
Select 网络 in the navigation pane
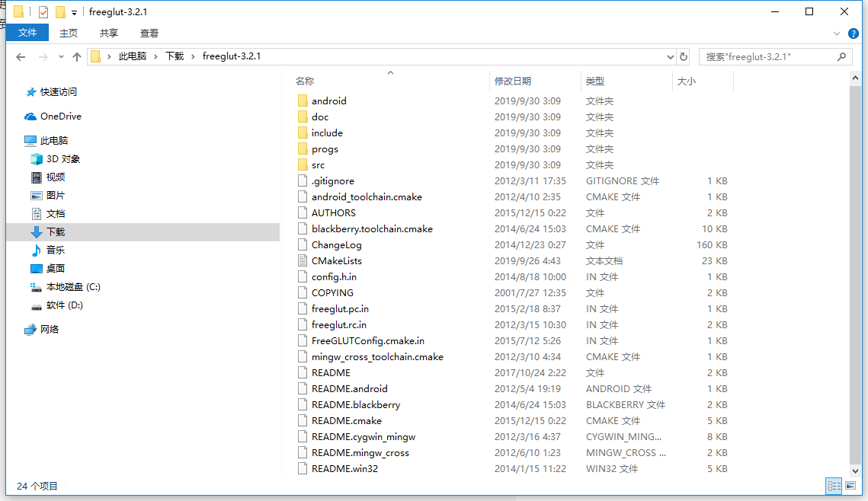(50, 329)
